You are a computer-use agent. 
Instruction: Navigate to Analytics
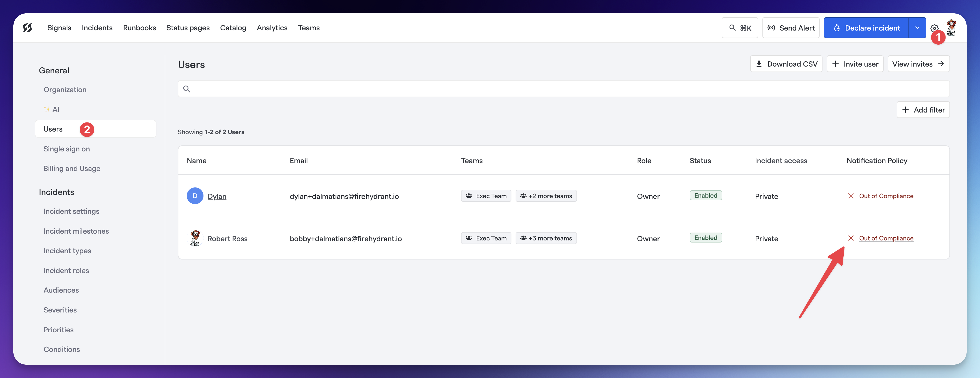(x=272, y=28)
